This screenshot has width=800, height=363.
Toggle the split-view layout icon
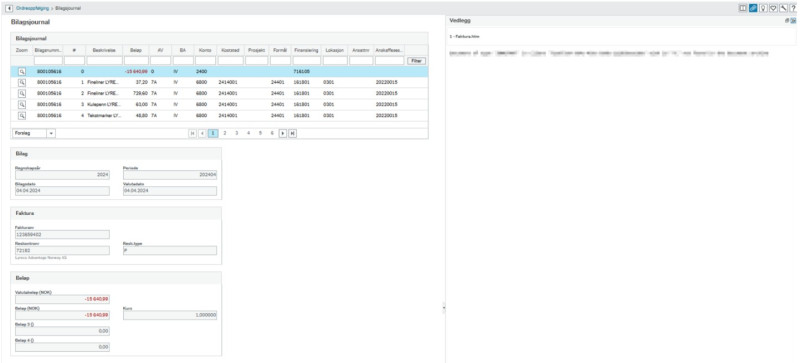pyautogui.click(x=744, y=8)
